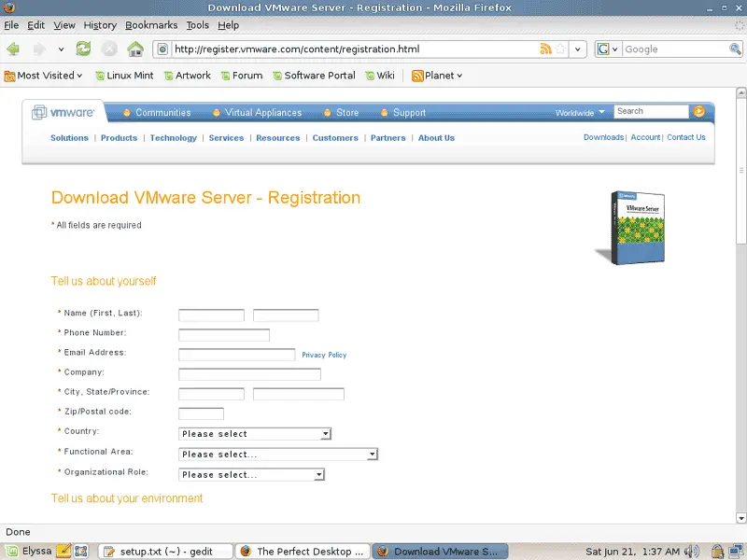Click the Downloads link

pos(603,137)
